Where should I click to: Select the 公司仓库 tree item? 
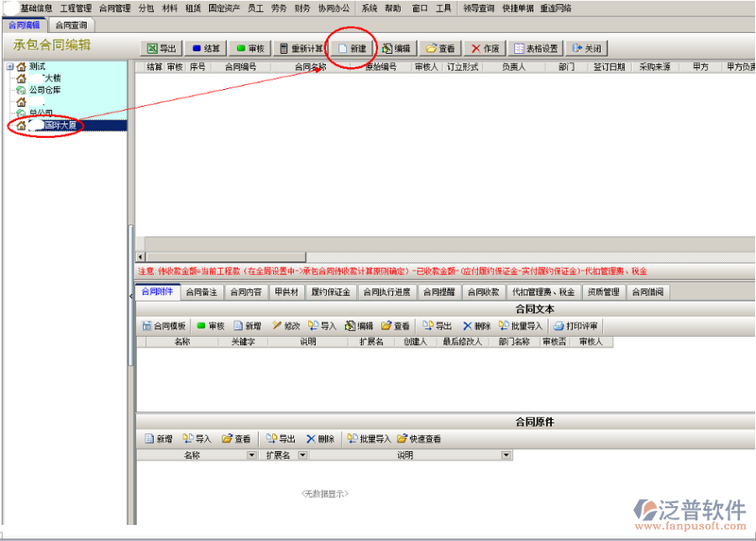44,90
